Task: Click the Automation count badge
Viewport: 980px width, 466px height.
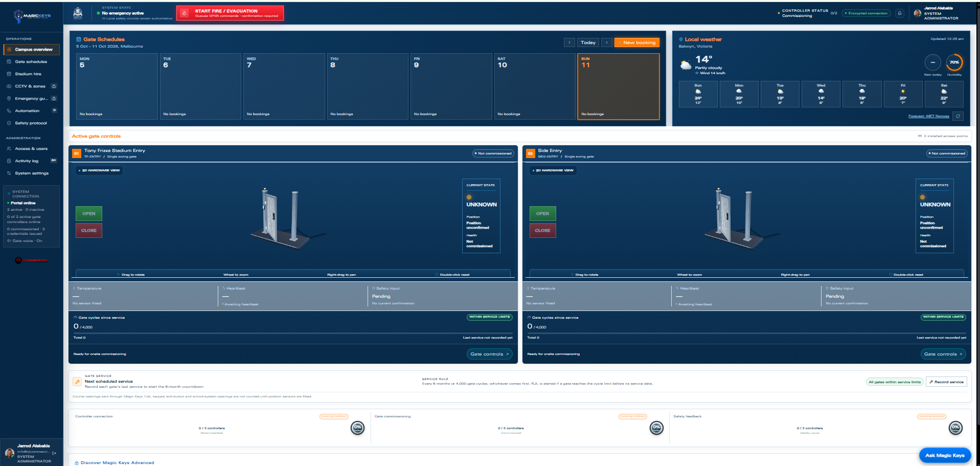Action: [x=54, y=110]
